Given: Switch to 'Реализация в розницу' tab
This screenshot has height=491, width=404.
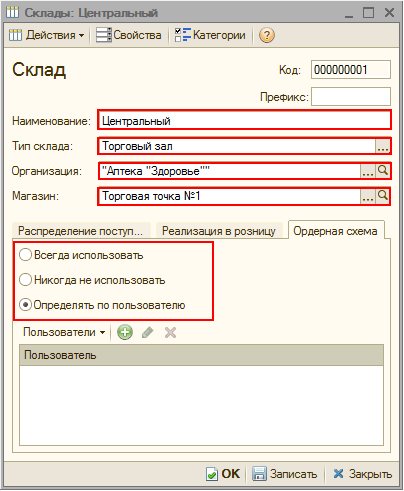Looking at the screenshot, I should pyautogui.click(x=219, y=231).
